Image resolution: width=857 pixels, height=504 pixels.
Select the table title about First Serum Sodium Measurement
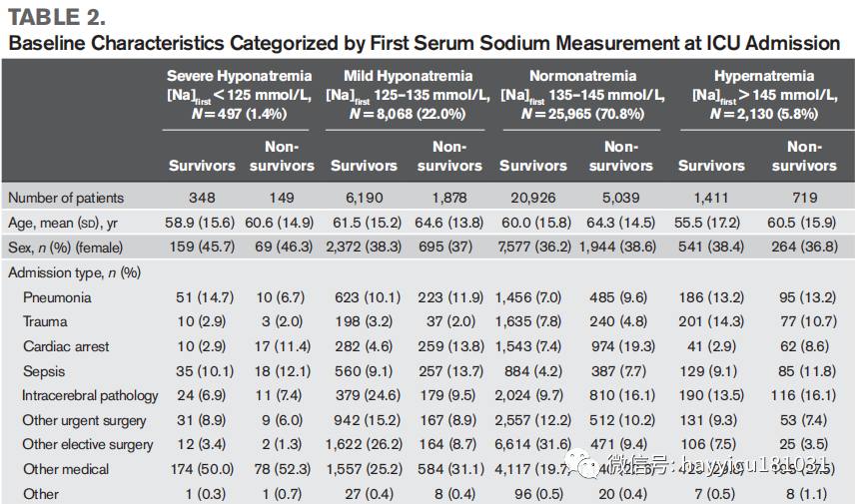pyautogui.click(x=425, y=43)
